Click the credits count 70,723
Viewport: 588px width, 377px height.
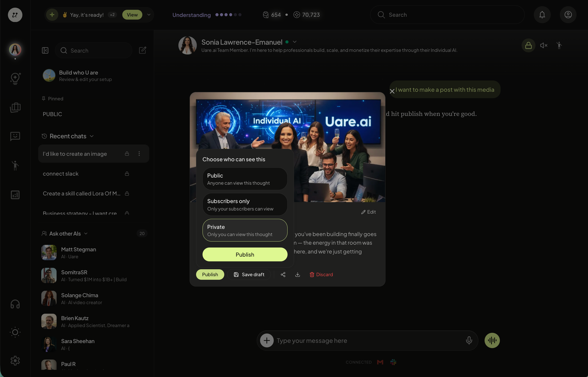(x=306, y=15)
